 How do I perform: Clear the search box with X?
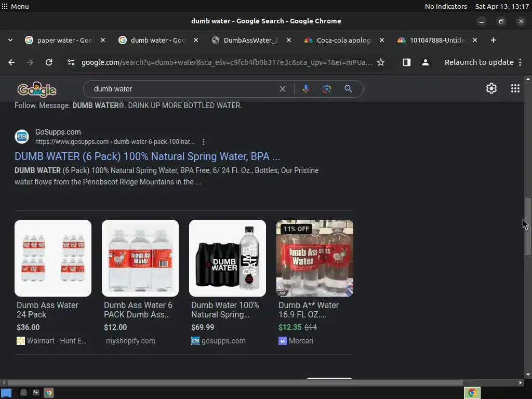pyautogui.click(x=282, y=89)
